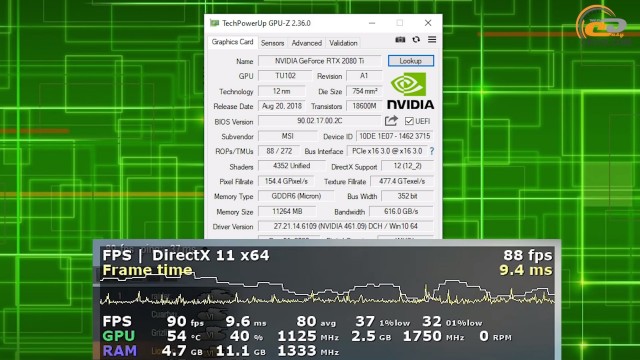Click the Shaders field 4352 Unified
Image resolution: width=640 pixels, height=360 pixels.
291,166
